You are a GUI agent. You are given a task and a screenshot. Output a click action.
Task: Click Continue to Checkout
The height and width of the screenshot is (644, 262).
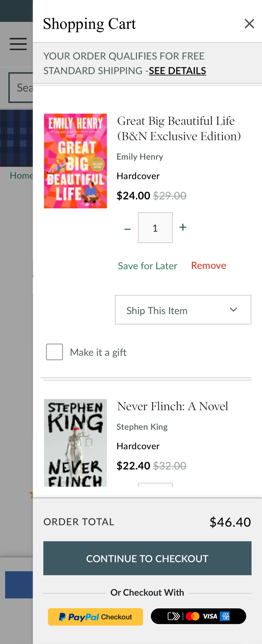pyautogui.click(x=147, y=558)
